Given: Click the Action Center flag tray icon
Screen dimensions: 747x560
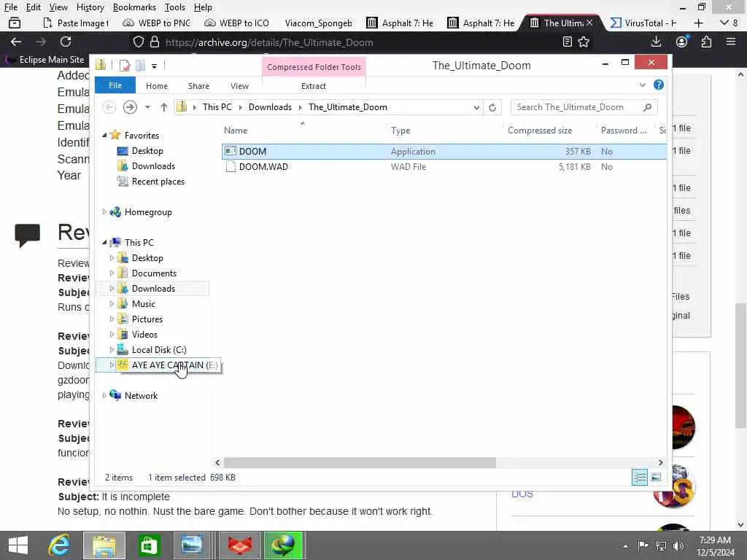Looking at the screenshot, I should (x=643, y=545).
